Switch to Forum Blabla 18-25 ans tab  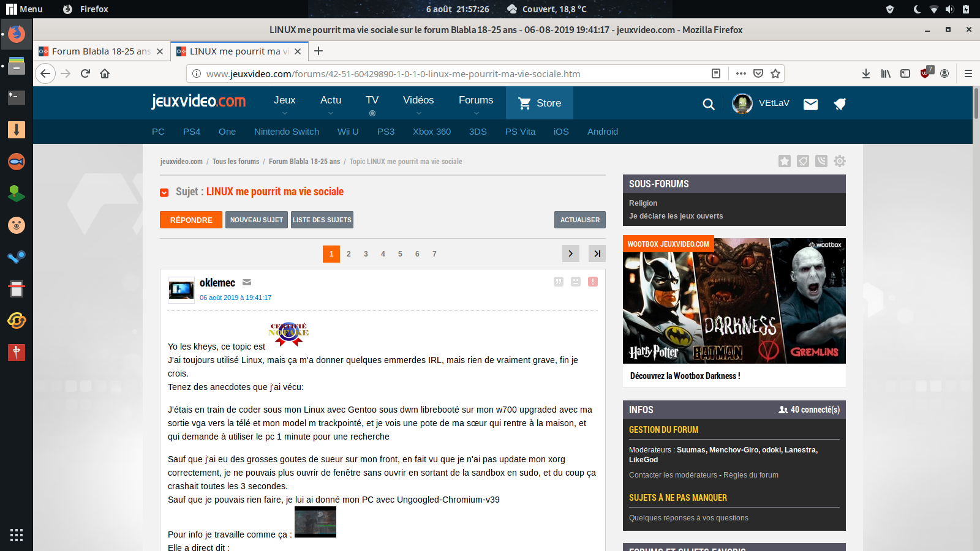101,51
